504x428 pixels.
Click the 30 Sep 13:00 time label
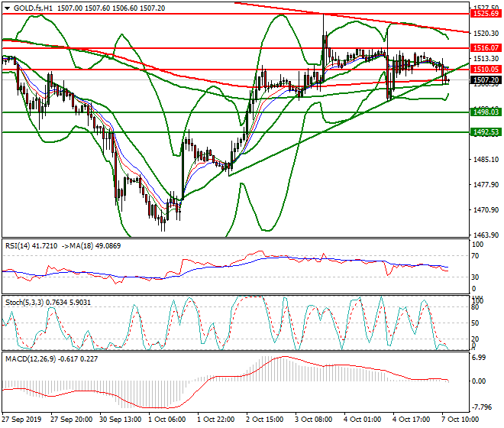120,420
